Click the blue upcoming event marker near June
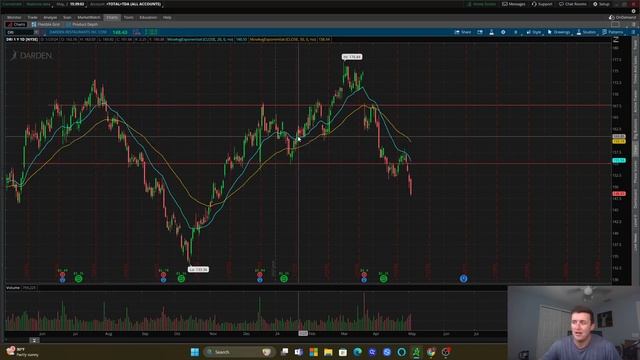640x360 pixels. tap(463, 279)
